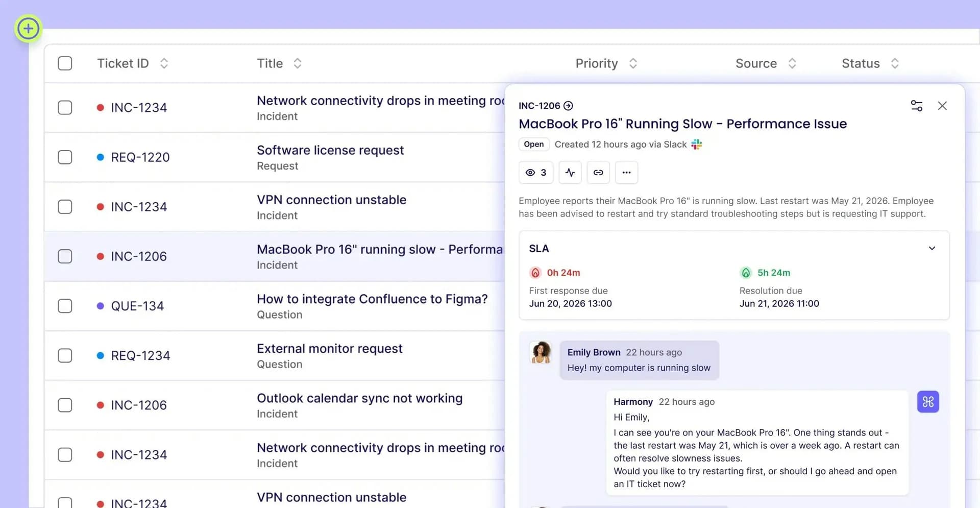Check the REQ-1220 Software license request row
This screenshot has height=508, width=980.
[65, 157]
